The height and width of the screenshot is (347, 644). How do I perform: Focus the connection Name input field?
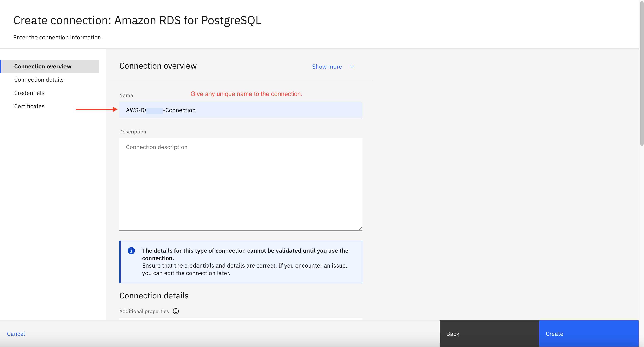click(x=241, y=110)
